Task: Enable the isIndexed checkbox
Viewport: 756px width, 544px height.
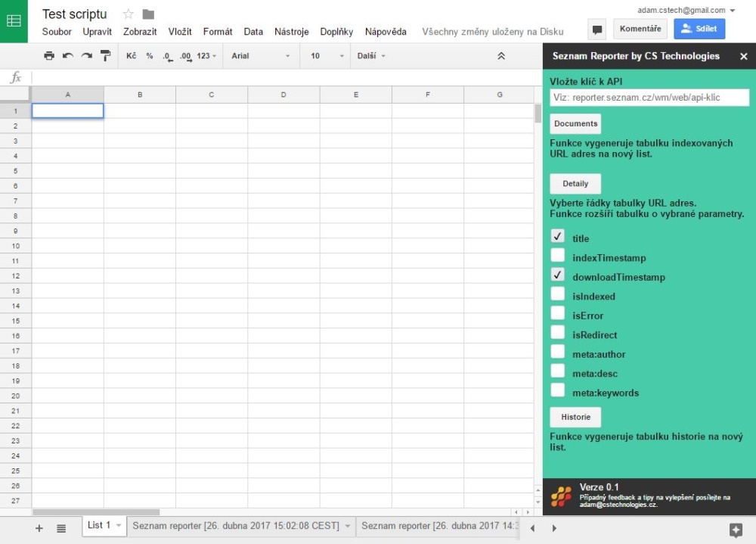Action: pos(557,294)
